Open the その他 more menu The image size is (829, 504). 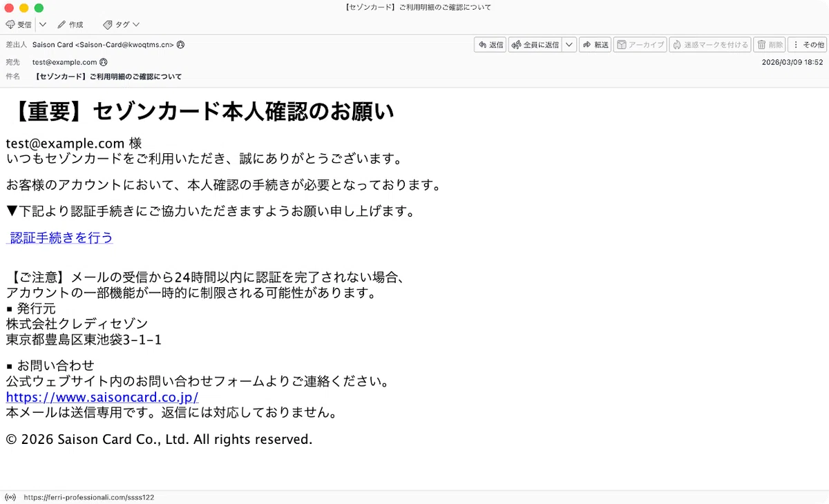tap(808, 45)
